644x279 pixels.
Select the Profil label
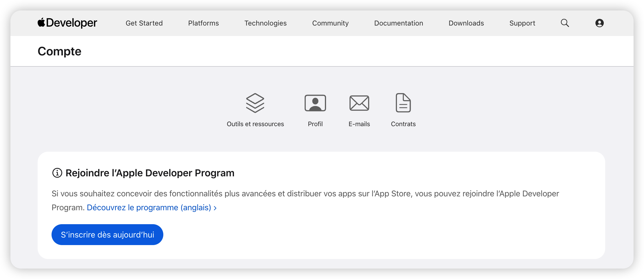pyautogui.click(x=315, y=124)
